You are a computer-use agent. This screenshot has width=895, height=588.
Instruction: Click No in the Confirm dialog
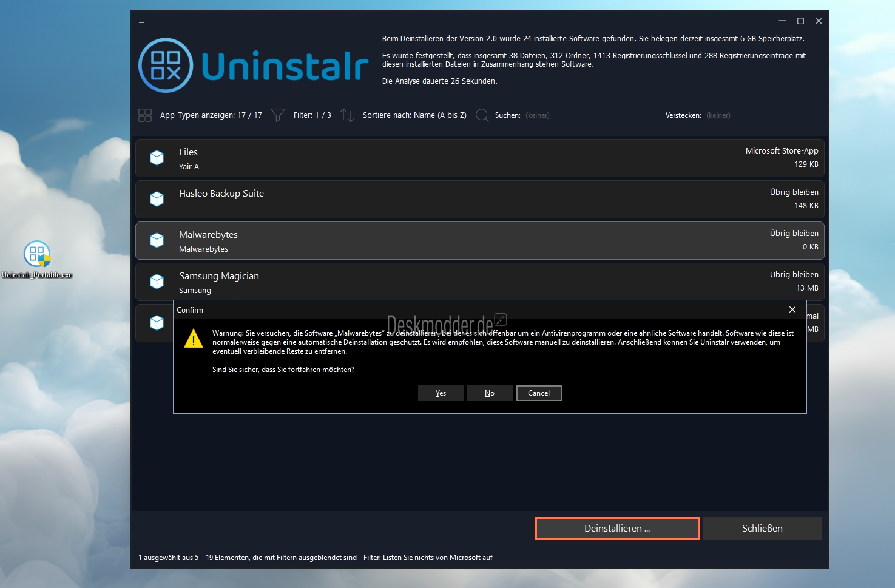[x=490, y=393]
